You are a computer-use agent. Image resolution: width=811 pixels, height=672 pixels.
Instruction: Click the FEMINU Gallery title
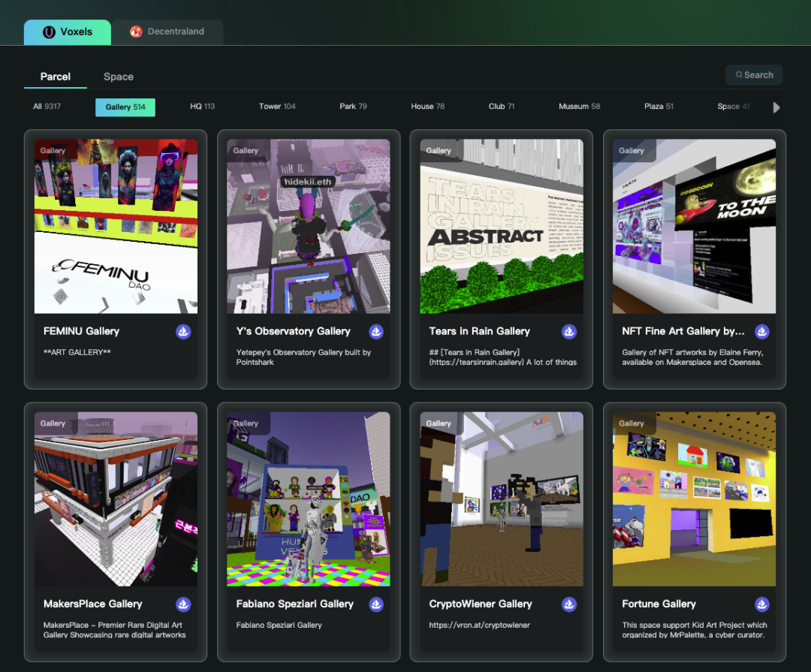81,331
